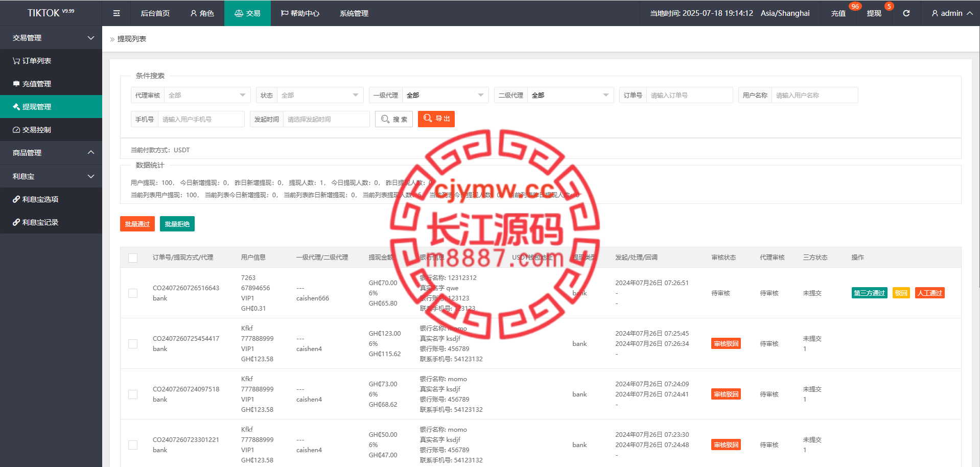Check the row for order CO2407260724097518
Screen dimensions: 980x467
[x=133, y=394]
